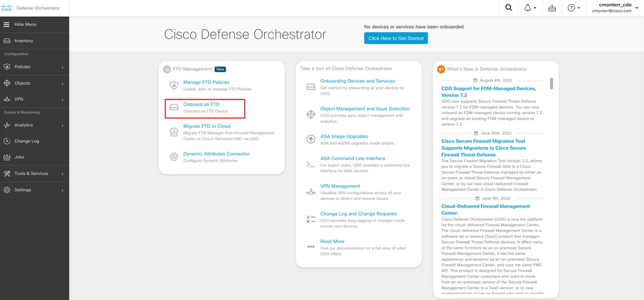Screen dimensions: 644x300
Task: Open the Migrate FTD to Cloud link
Action: click(x=206, y=126)
